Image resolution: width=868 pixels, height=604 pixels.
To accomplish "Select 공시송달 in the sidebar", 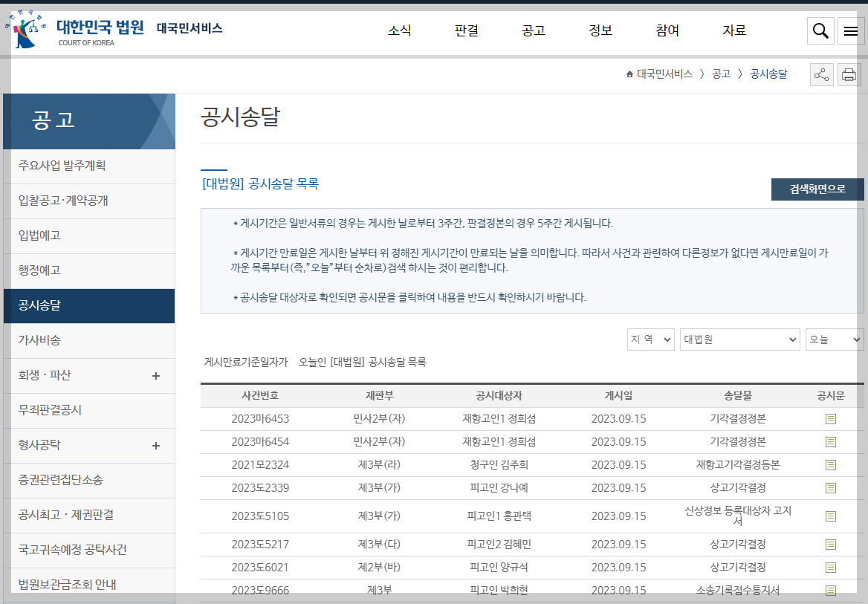I will (89, 305).
